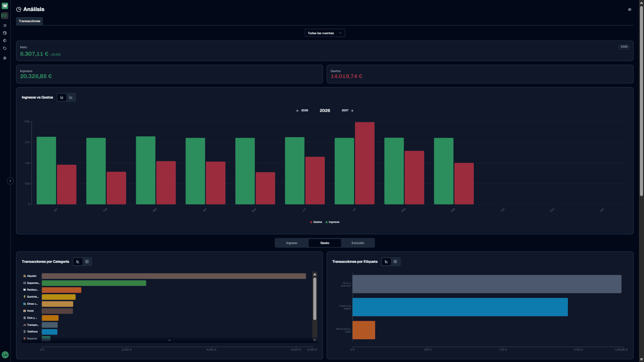Click the Ingresos total 20.326,85 €
This screenshot has height=362, width=644.
pyautogui.click(x=36, y=76)
